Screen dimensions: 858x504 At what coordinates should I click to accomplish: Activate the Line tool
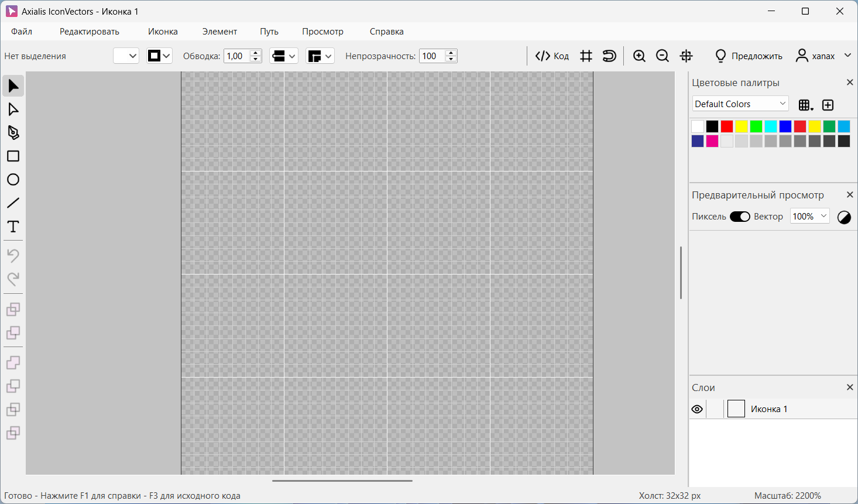point(13,203)
